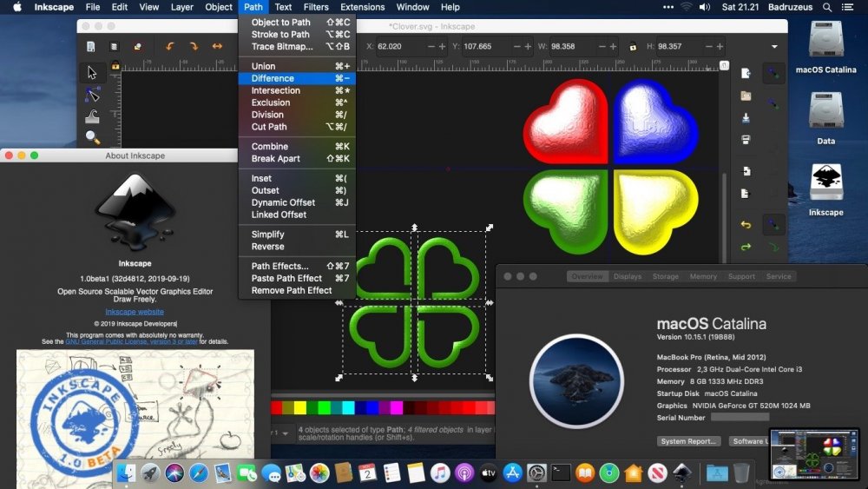Select Combine from Path menu

297,146
